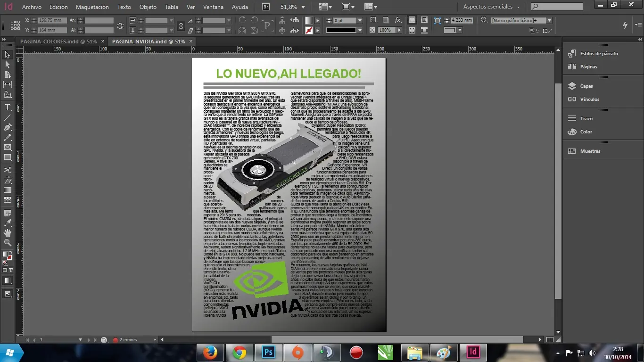Toggle constrain proportions for width and height
The height and width of the screenshot is (362, 644).
coord(120,25)
